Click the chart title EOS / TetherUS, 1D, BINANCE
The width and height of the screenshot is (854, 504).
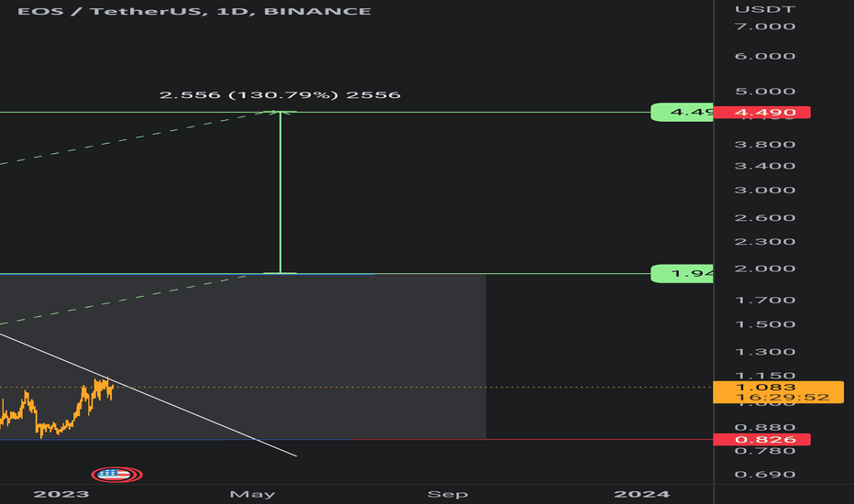coord(194,11)
